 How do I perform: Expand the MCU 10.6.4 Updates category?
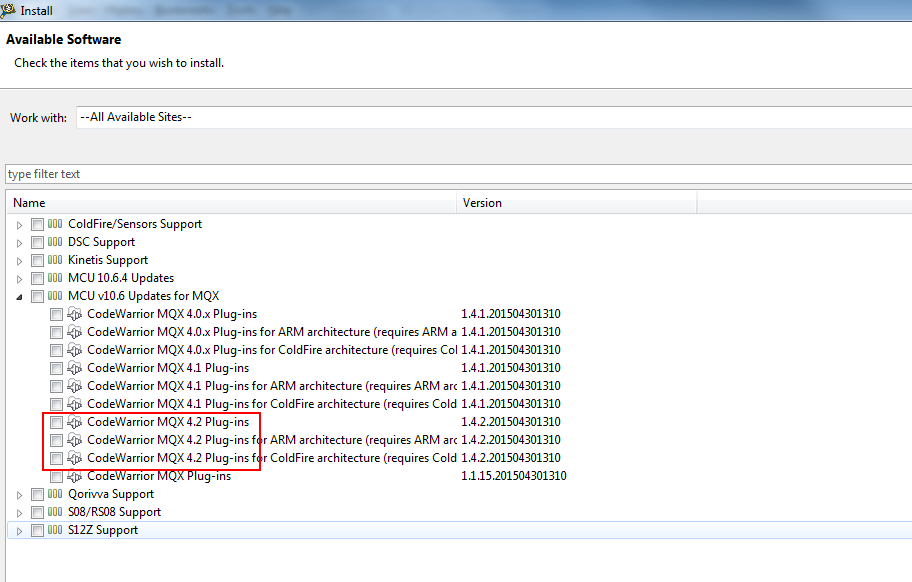click(x=19, y=279)
